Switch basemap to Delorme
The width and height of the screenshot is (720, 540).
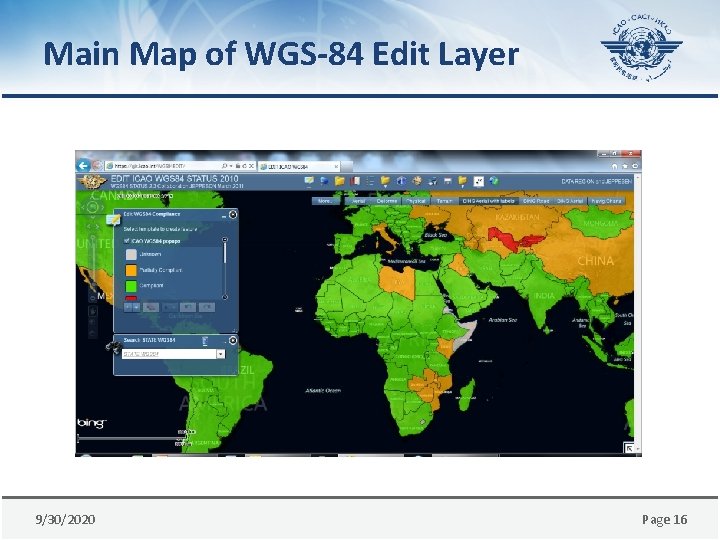386,201
